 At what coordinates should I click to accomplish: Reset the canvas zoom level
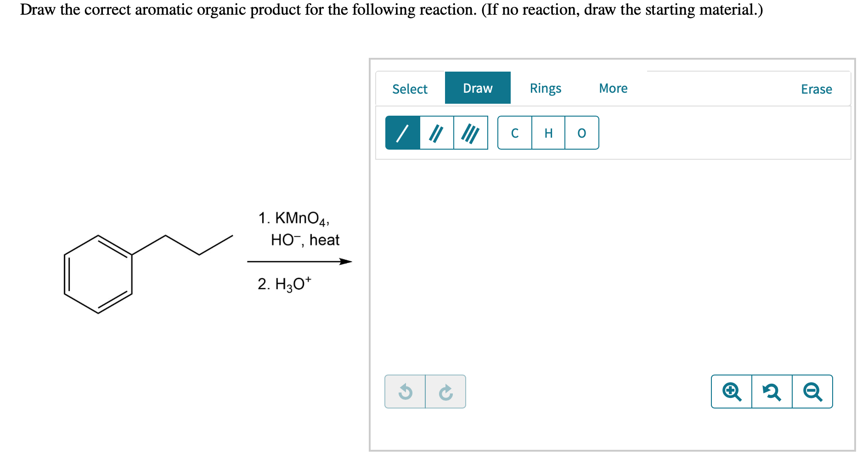pyautogui.click(x=772, y=392)
